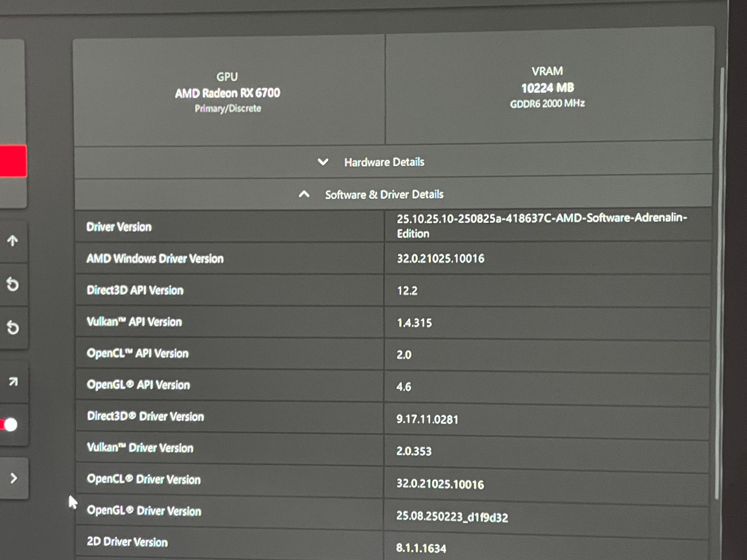The height and width of the screenshot is (560, 747).
Task: Click the second circular reset arrow icon
Action: tap(13, 327)
